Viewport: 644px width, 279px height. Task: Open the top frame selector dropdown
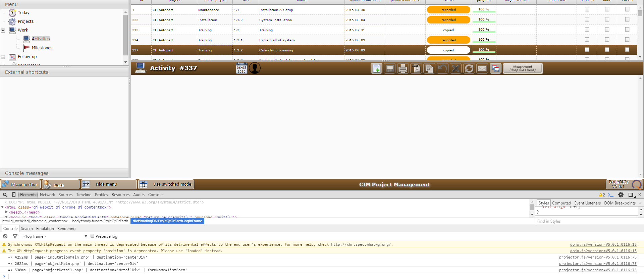(55, 236)
